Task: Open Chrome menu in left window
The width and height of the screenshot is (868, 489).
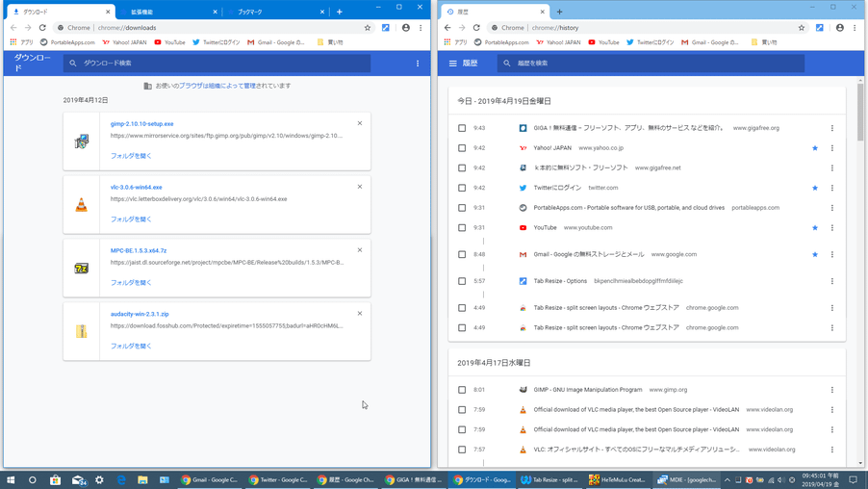Action: coord(421,28)
